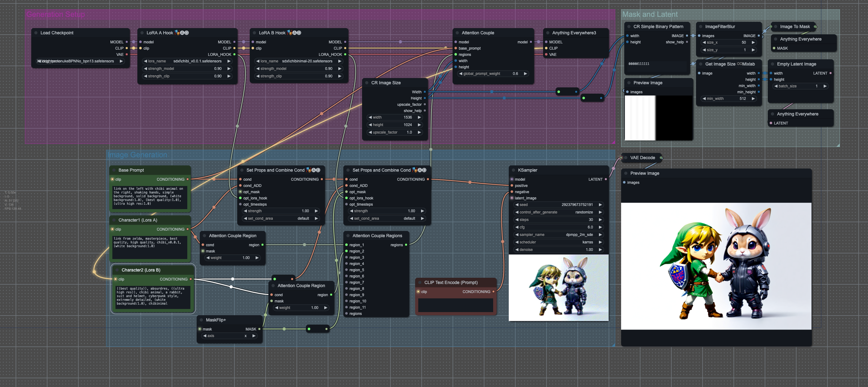Select the Image Generation group title

(x=137, y=155)
